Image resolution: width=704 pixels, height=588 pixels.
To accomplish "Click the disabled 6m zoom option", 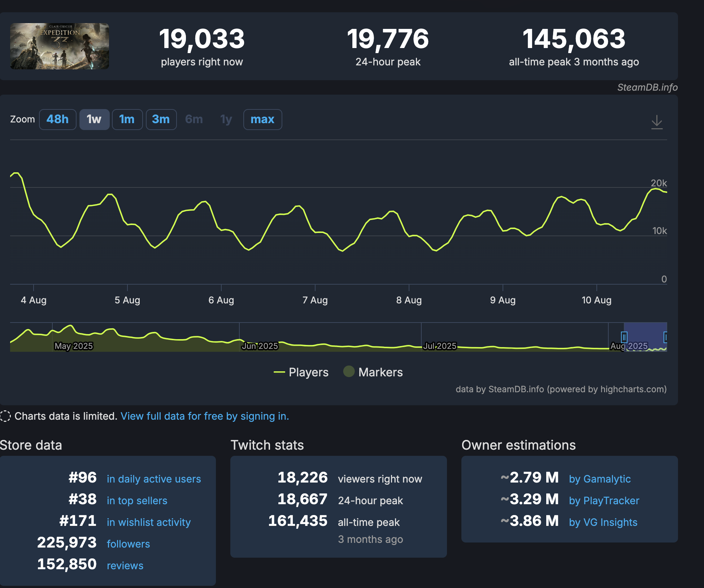I will (x=194, y=119).
